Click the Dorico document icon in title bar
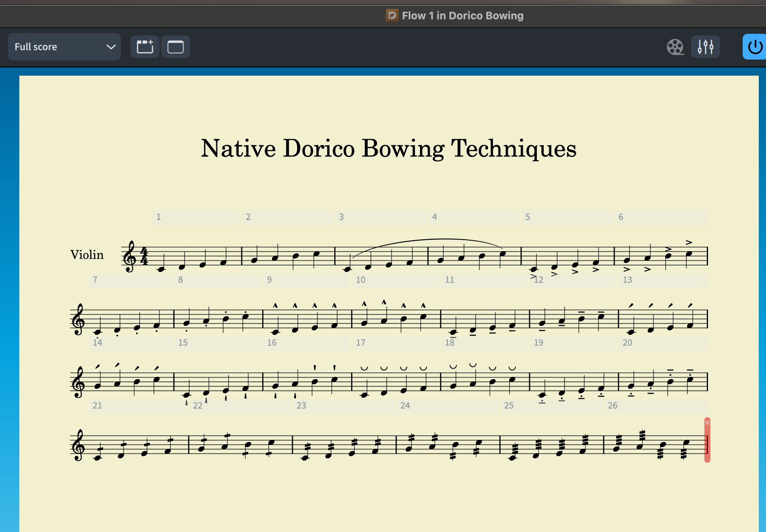Image resolution: width=766 pixels, height=532 pixels. point(392,15)
